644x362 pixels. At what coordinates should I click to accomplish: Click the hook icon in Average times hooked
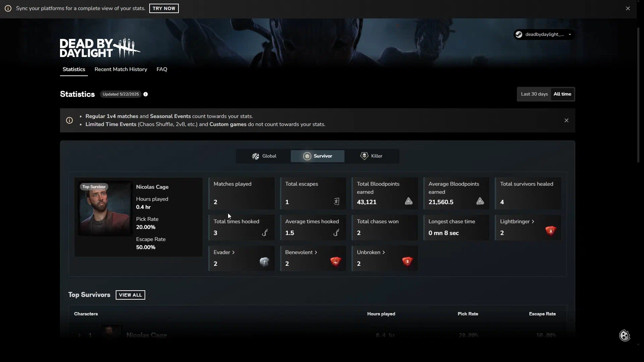(336, 232)
